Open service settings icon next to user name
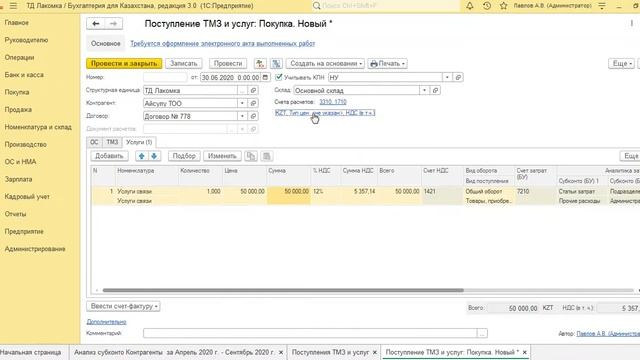Viewport: 640px width, 360px height. pos(602,6)
